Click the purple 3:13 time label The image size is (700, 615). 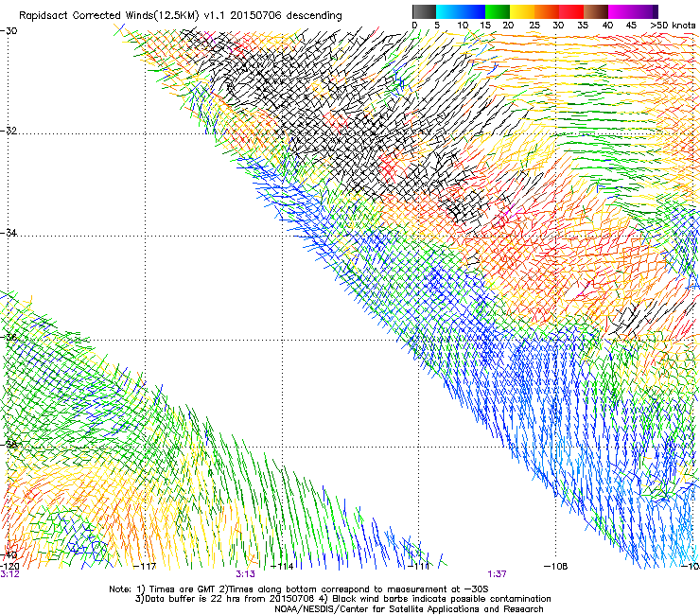(246, 574)
